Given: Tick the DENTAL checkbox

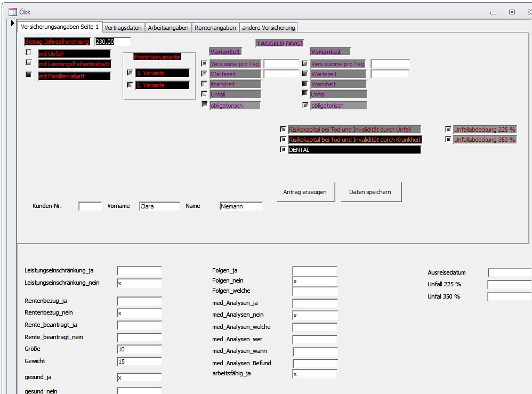Looking at the screenshot, I should coord(283,150).
